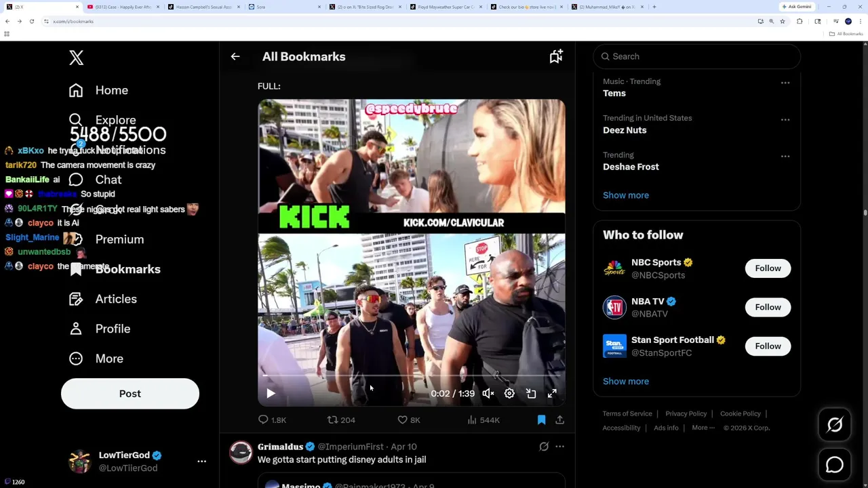Share the video post
868x488 pixels.
559,420
